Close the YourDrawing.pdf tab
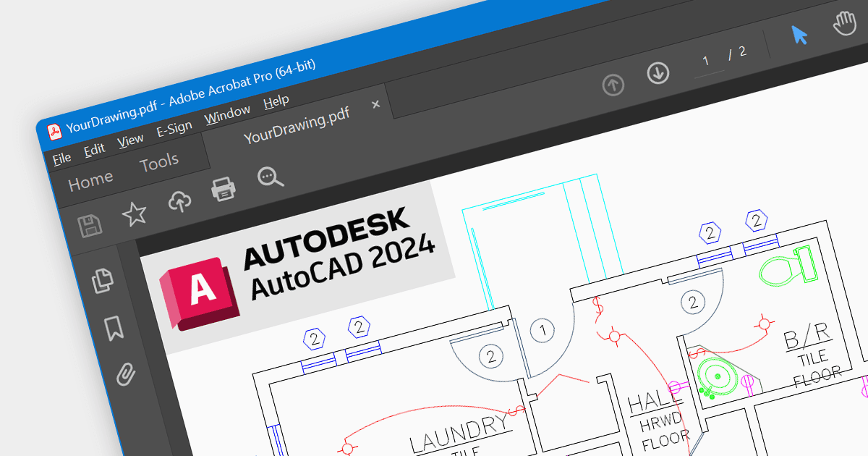Image resolution: width=868 pixels, height=456 pixels. [375, 104]
